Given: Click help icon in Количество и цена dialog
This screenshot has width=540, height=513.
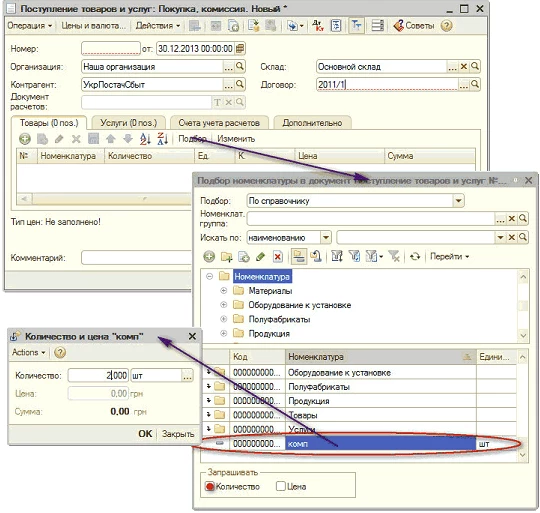Looking at the screenshot, I should click(x=60, y=353).
